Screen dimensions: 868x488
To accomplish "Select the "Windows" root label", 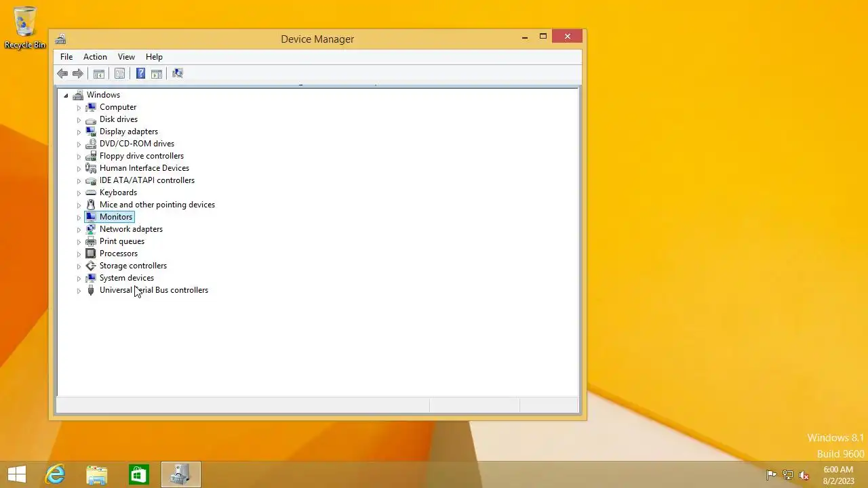I will [103, 95].
